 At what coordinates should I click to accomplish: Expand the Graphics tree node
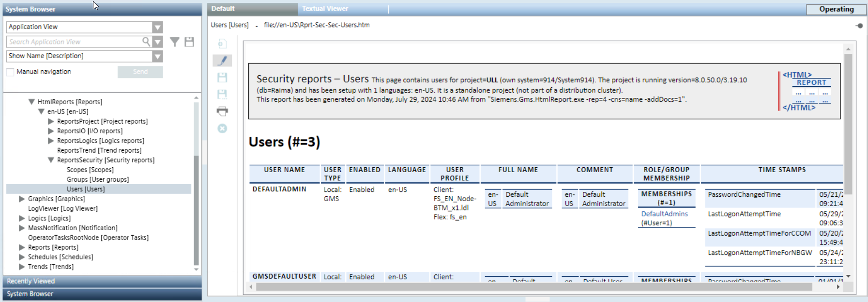pyautogui.click(x=22, y=199)
